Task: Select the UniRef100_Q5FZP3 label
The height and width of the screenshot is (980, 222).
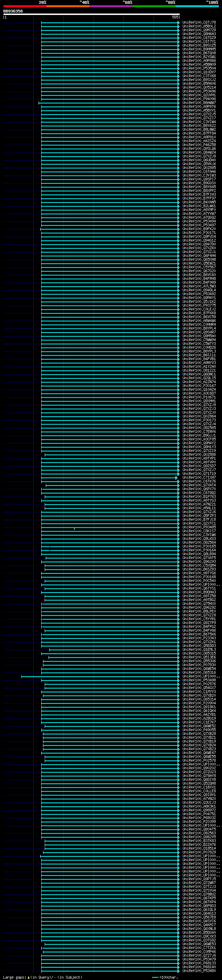Action: tap(199, 516)
